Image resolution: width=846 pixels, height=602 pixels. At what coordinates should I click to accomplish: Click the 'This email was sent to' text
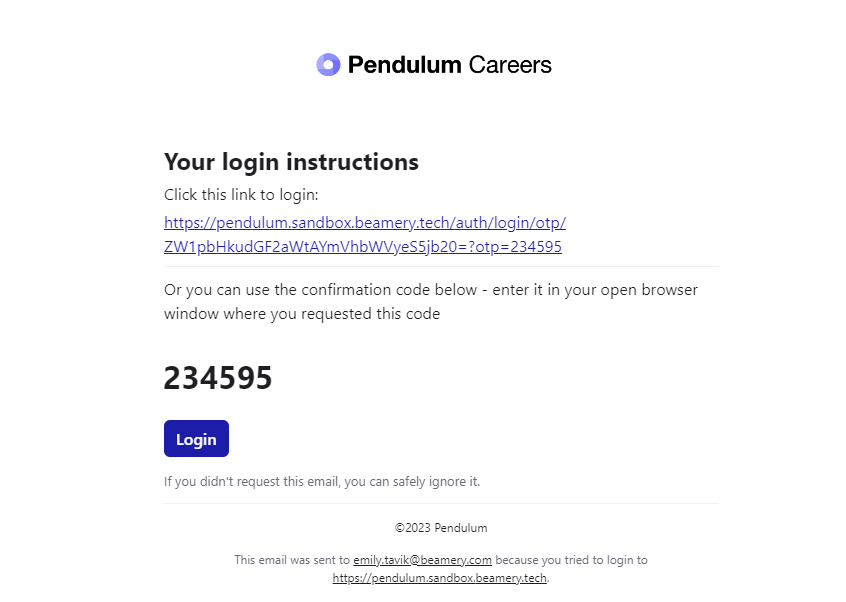[292, 560]
